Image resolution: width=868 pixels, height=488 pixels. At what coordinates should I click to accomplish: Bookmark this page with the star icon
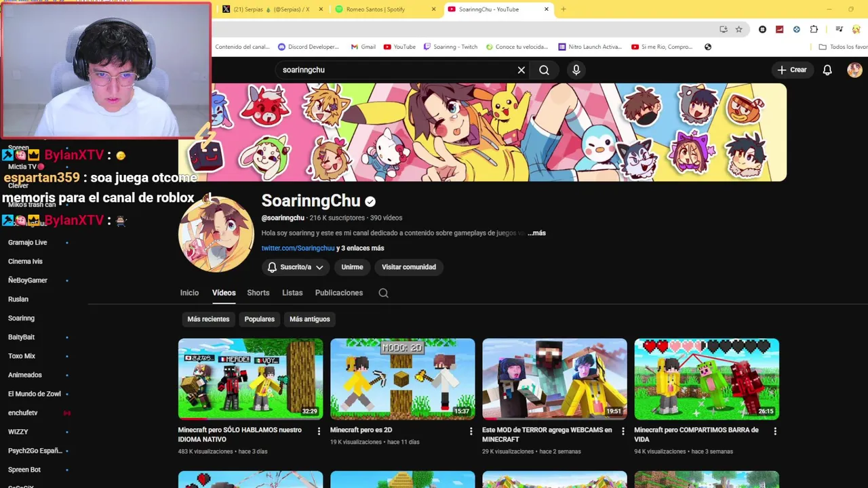pyautogui.click(x=738, y=29)
